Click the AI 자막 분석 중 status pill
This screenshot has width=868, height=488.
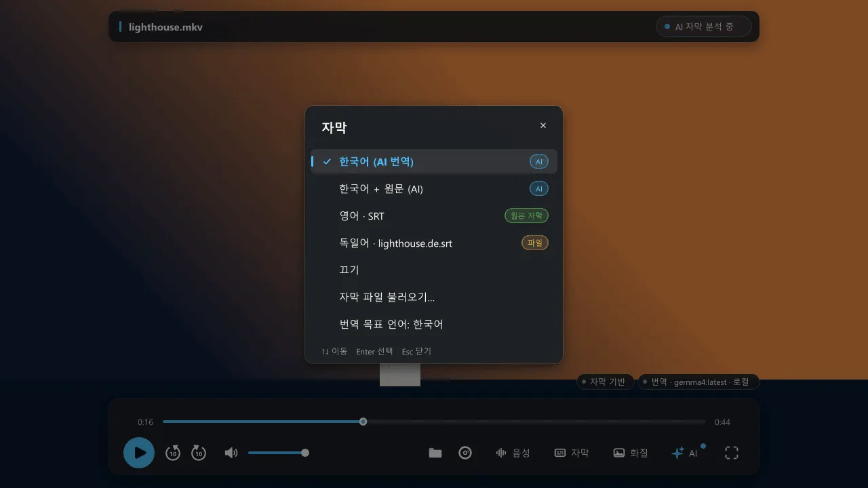(x=704, y=26)
